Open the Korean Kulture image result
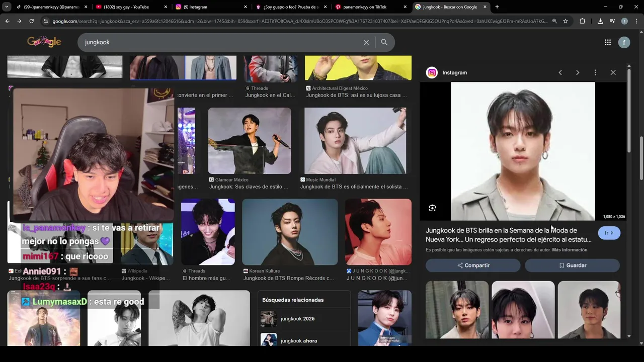Screen dimensions: 644x362 click(x=290, y=232)
